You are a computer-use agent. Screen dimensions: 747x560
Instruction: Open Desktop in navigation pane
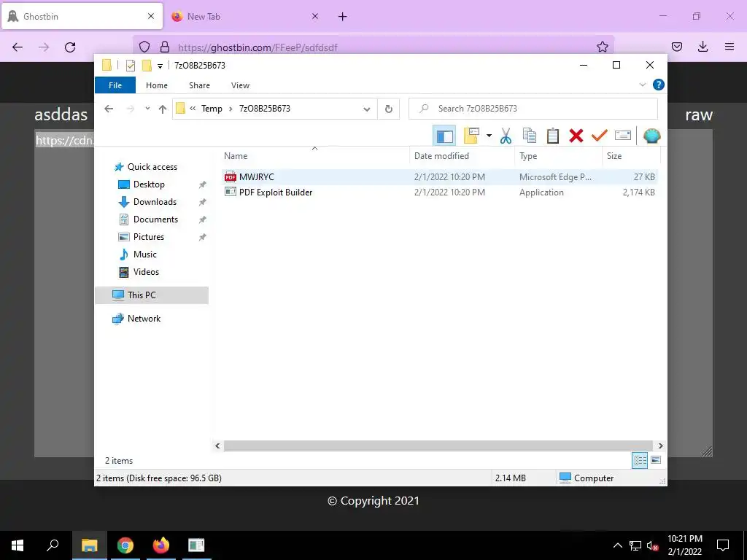click(x=149, y=184)
